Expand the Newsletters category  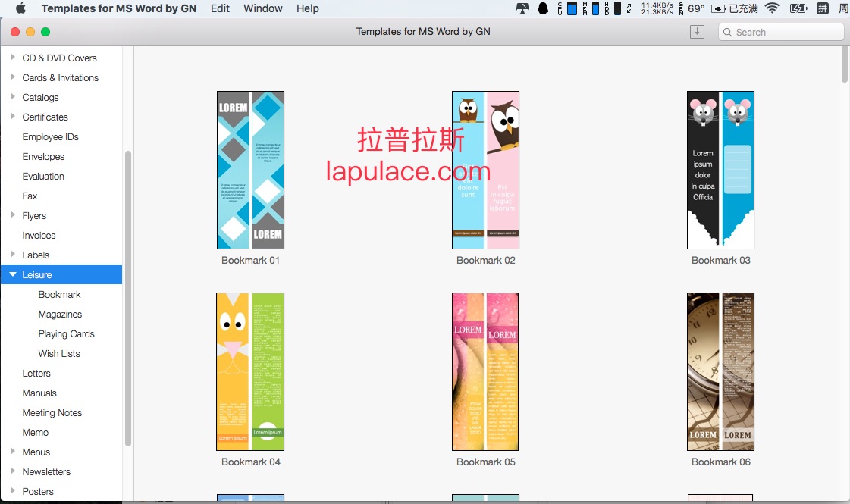click(13, 471)
